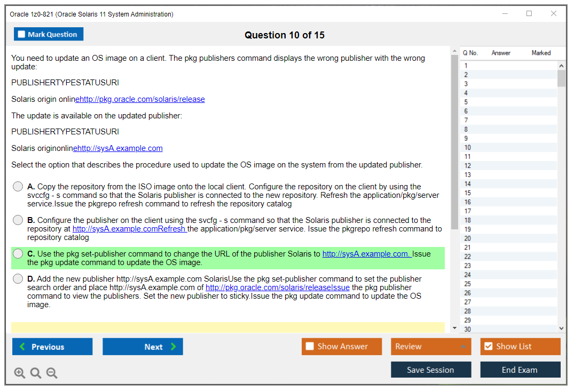The height and width of the screenshot is (392, 574).
Task: Uncheck the Show List checkbox
Action: pos(488,347)
